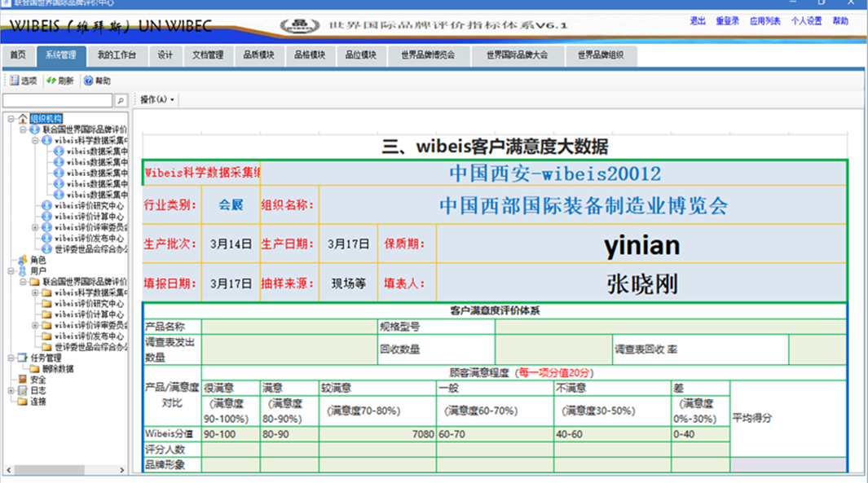Click the 会展 industry cell

(x=231, y=204)
